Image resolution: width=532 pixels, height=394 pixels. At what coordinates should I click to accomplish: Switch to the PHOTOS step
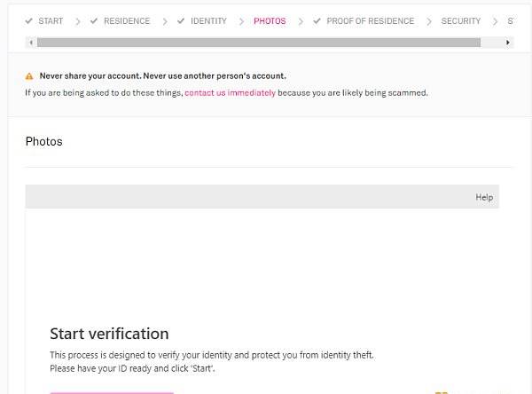pyautogui.click(x=270, y=21)
